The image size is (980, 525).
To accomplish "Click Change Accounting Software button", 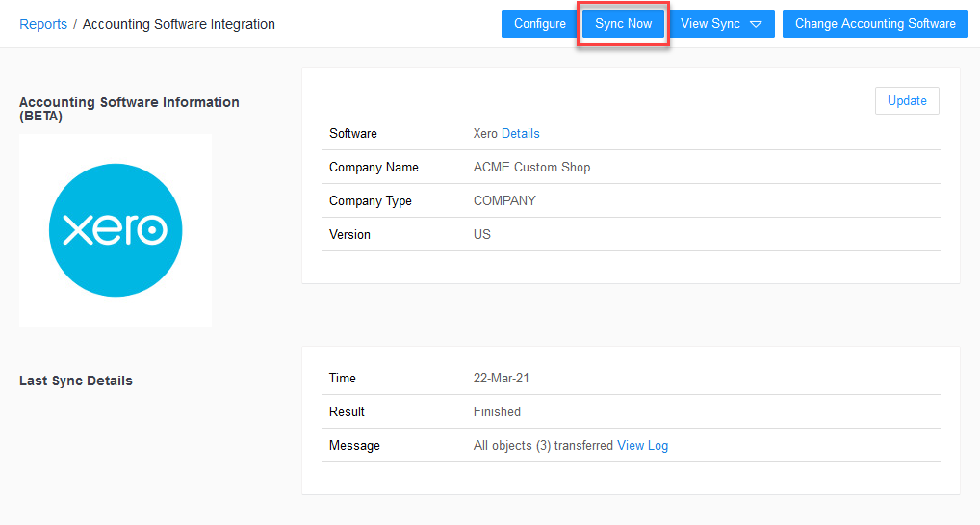I will 875,24.
